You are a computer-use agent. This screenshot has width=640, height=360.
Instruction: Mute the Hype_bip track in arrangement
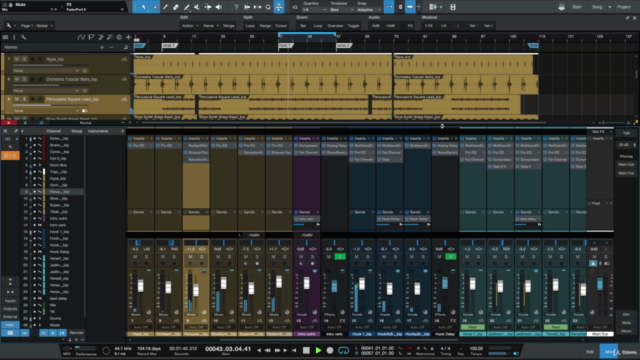[x=16, y=59]
